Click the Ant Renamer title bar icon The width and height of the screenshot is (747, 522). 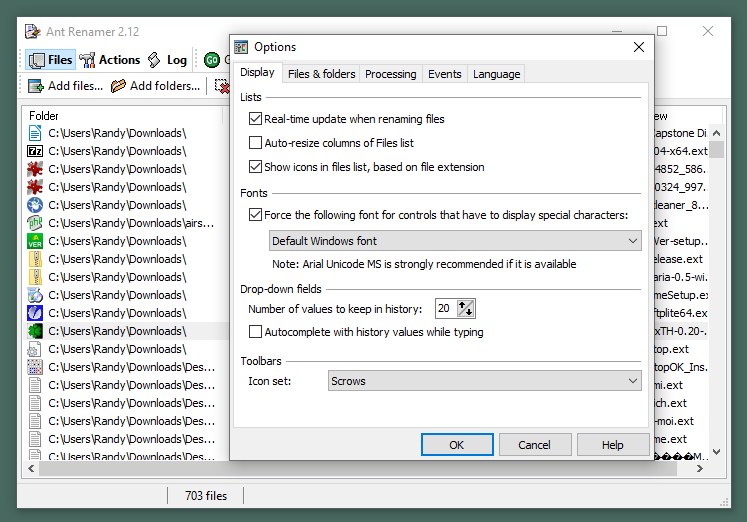32,31
